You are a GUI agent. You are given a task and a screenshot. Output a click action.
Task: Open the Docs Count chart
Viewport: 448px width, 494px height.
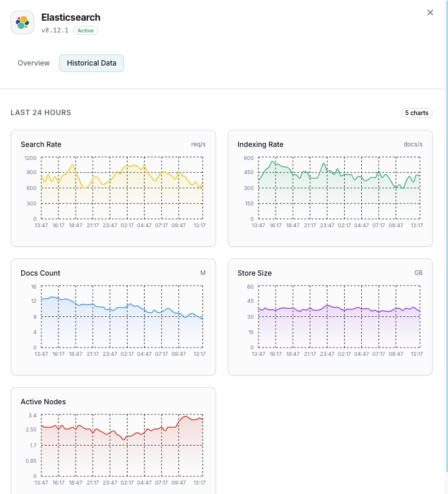[x=113, y=316]
